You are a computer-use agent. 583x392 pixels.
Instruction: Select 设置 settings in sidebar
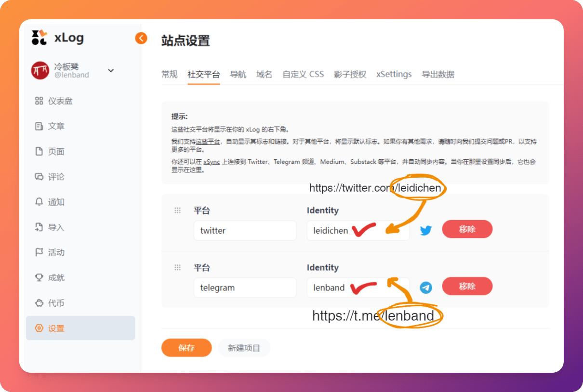click(x=80, y=328)
